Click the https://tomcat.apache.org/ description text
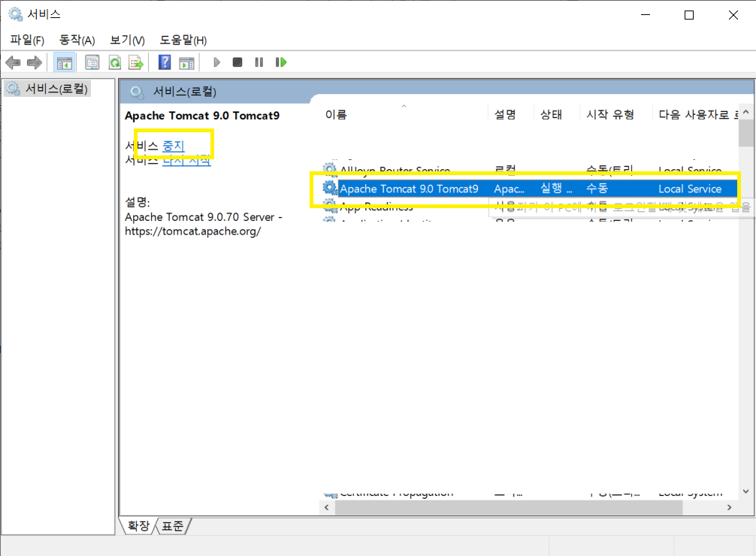756x556 pixels. pos(193,231)
